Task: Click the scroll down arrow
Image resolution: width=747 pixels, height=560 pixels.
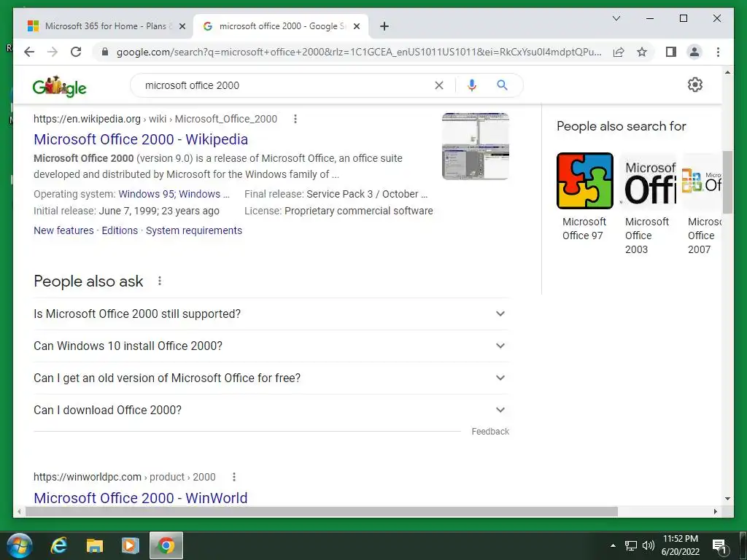Action: (x=727, y=499)
